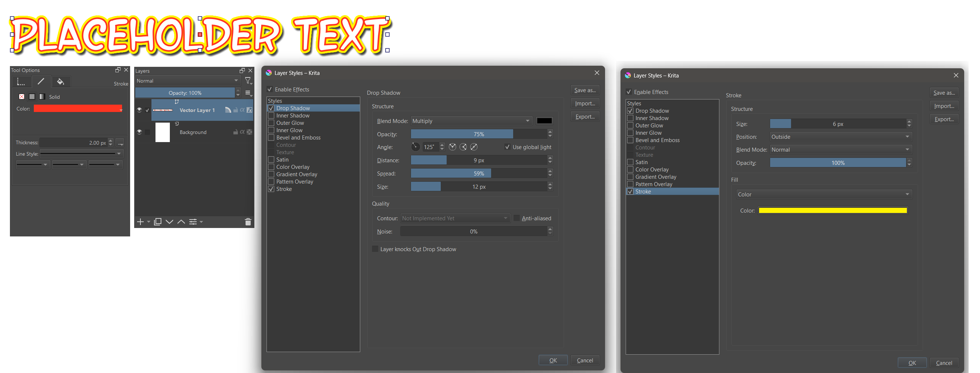Click the yellow stroke Color swatch
This screenshot has height=373, width=980.
[833, 210]
